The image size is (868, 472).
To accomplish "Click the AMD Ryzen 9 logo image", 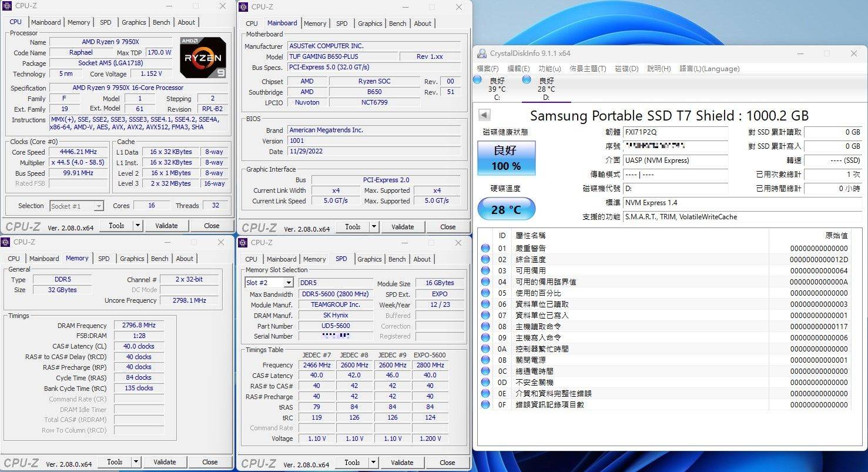I will point(203,57).
